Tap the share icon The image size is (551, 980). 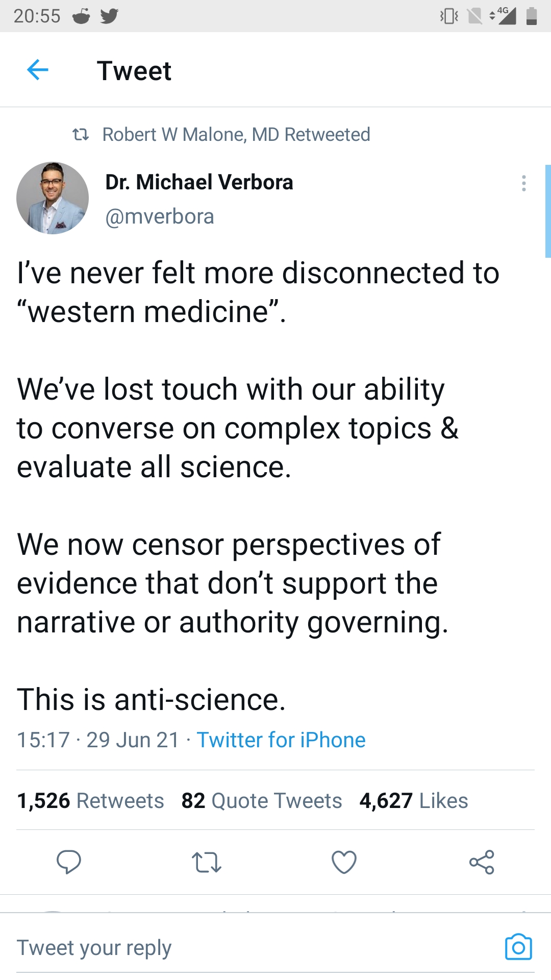(482, 862)
